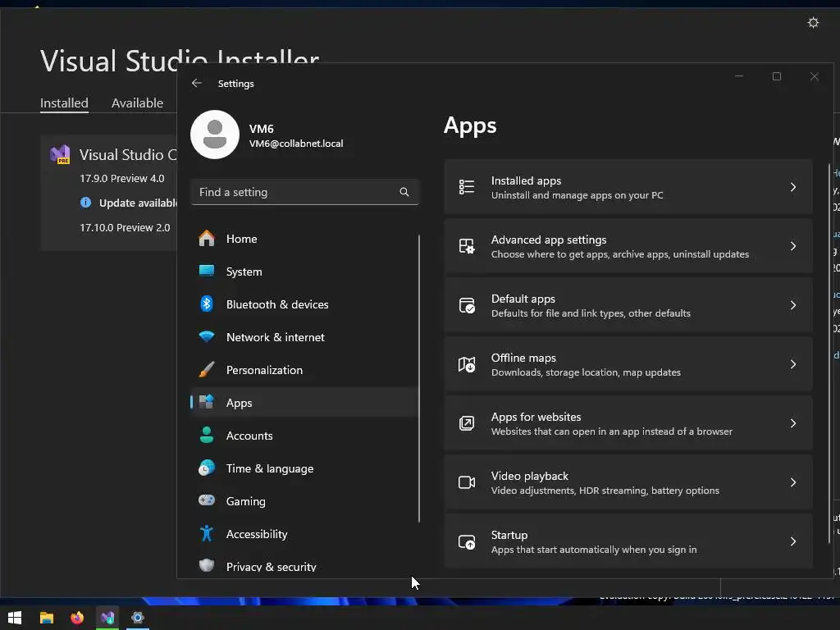Click the System monitor icon

pyautogui.click(x=206, y=271)
